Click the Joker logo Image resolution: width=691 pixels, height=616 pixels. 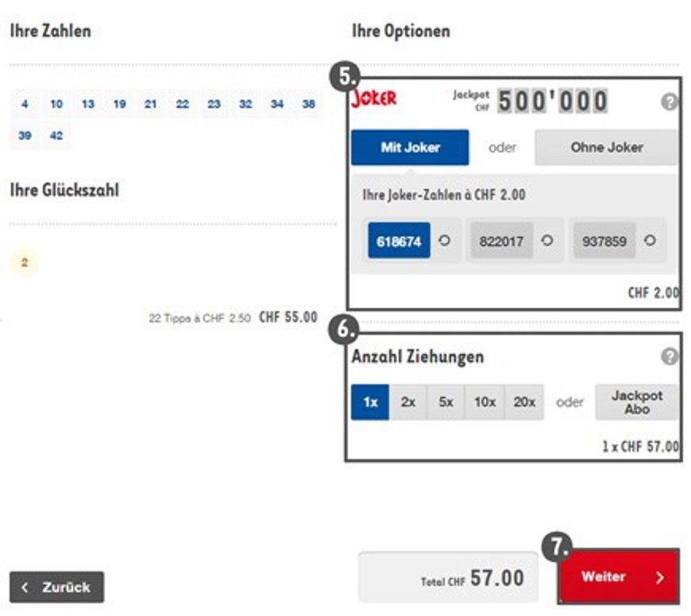374,99
